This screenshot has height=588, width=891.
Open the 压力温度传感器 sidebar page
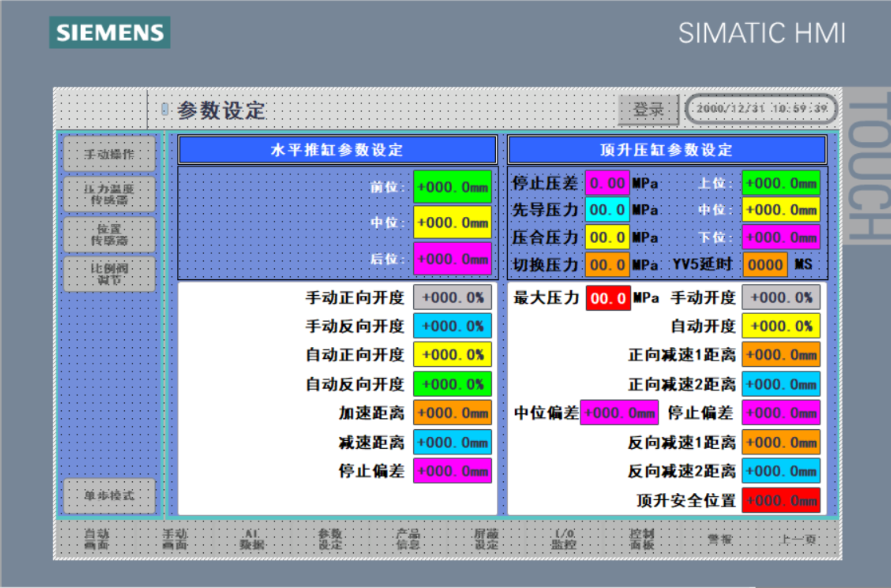pos(109,194)
